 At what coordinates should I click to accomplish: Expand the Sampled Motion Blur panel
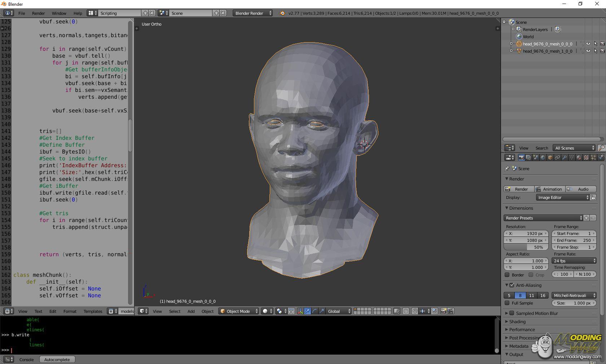click(536, 313)
